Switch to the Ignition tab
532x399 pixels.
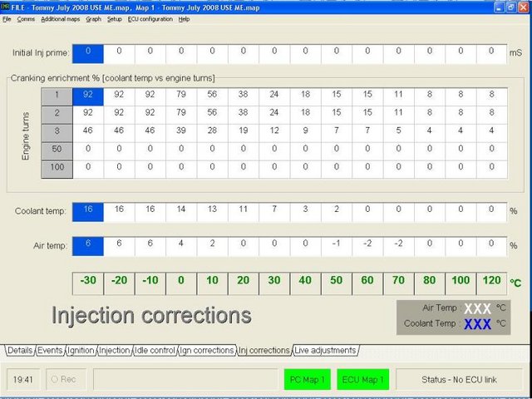(81, 351)
